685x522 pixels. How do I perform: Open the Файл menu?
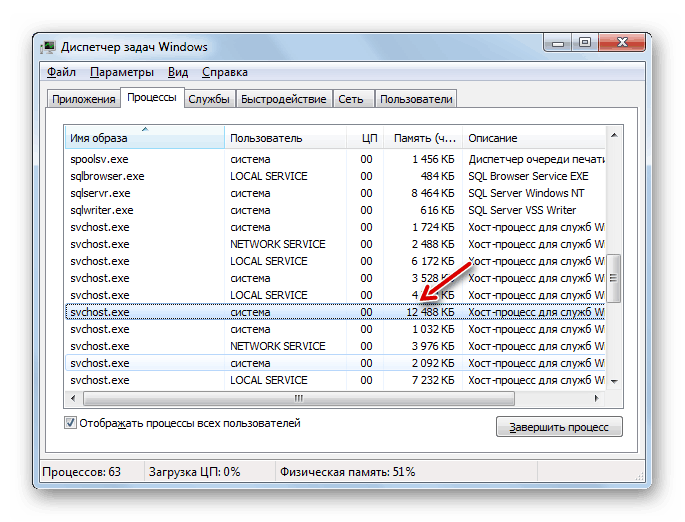pyautogui.click(x=61, y=72)
